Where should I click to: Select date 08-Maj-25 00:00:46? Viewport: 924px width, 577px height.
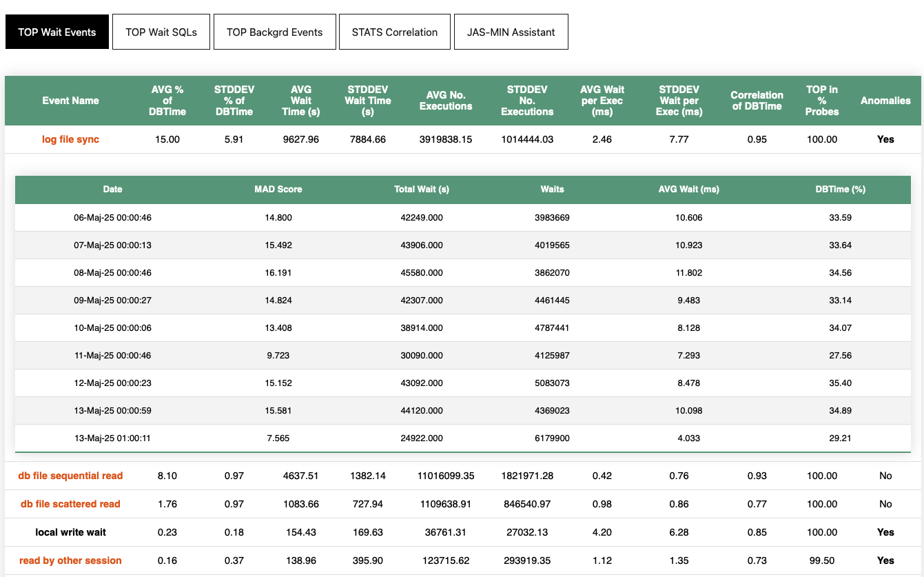pos(113,273)
